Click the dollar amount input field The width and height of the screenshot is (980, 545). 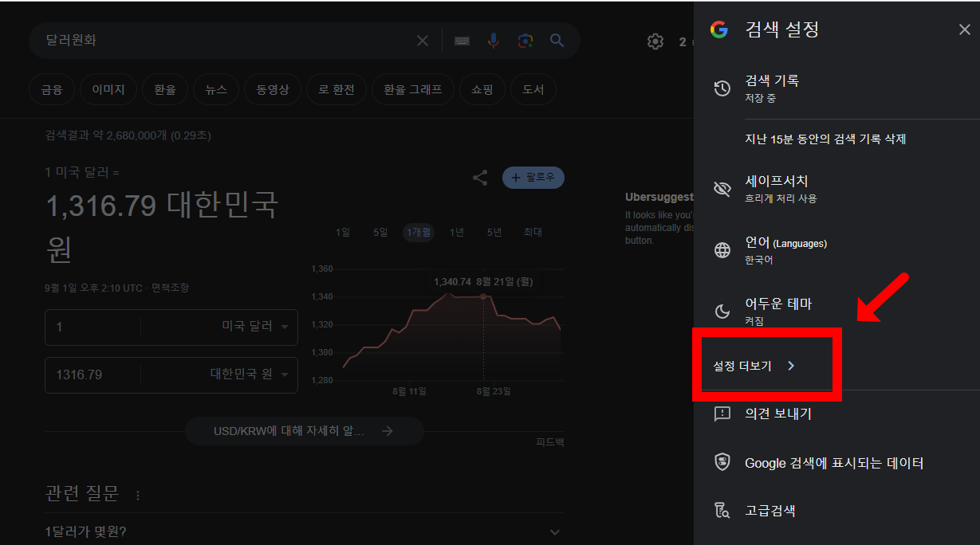92,327
